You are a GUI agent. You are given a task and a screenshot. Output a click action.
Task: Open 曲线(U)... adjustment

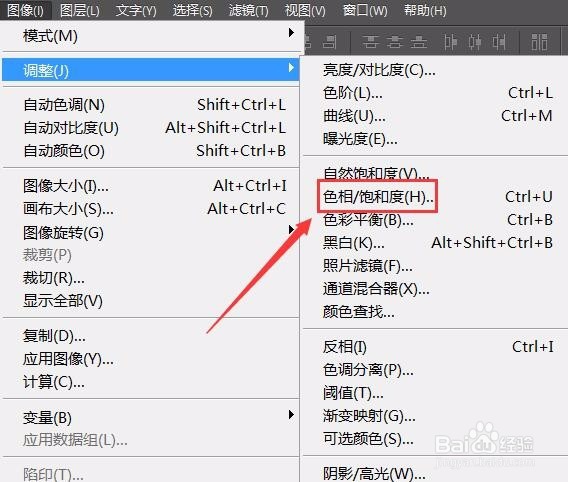tap(435, 116)
